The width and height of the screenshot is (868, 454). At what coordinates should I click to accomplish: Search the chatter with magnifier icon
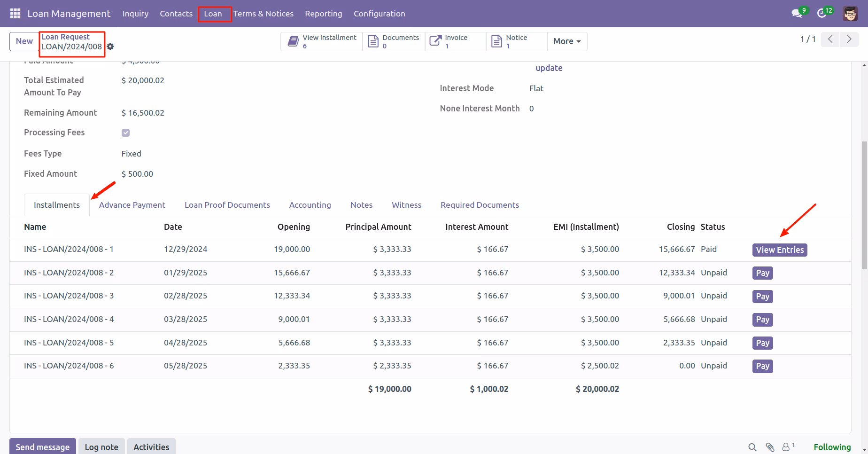coord(752,447)
